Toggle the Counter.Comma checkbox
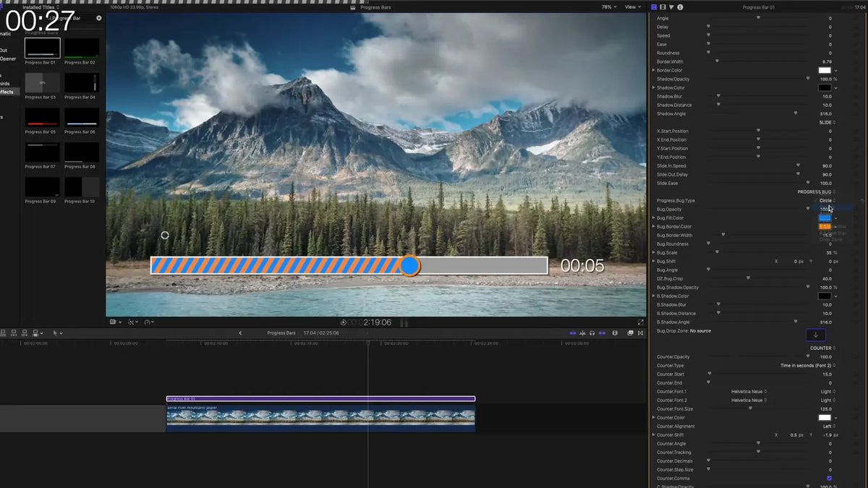Image resolution: width=868 pixels, height=488 pixels. coord(829,478)
